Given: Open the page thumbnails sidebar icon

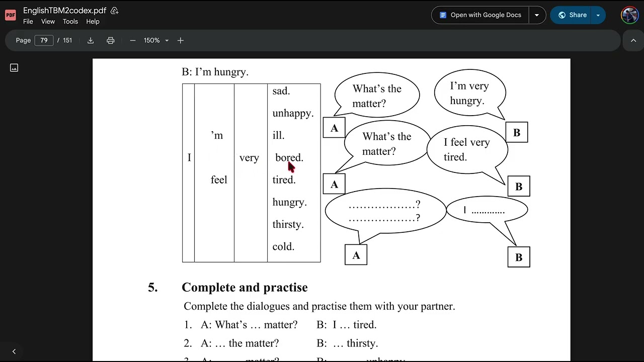Looking at the screenshot, I should click(x=14, y=67).
